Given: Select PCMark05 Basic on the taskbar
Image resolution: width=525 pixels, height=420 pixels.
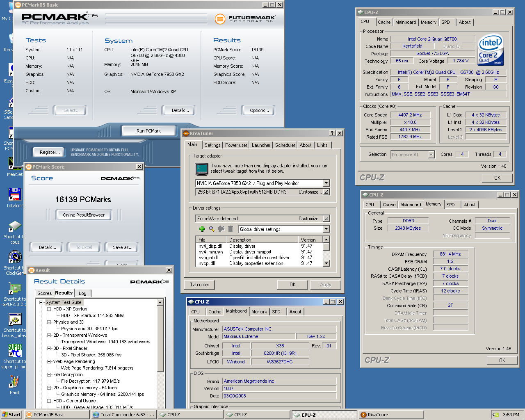Looking at the screenshot, I should (57, 415).
